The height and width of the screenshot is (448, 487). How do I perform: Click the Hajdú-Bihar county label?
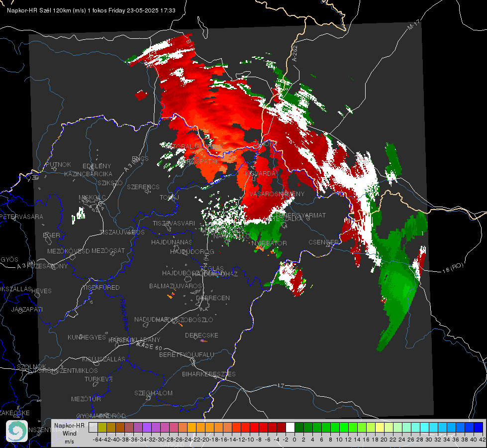point(124,315)
